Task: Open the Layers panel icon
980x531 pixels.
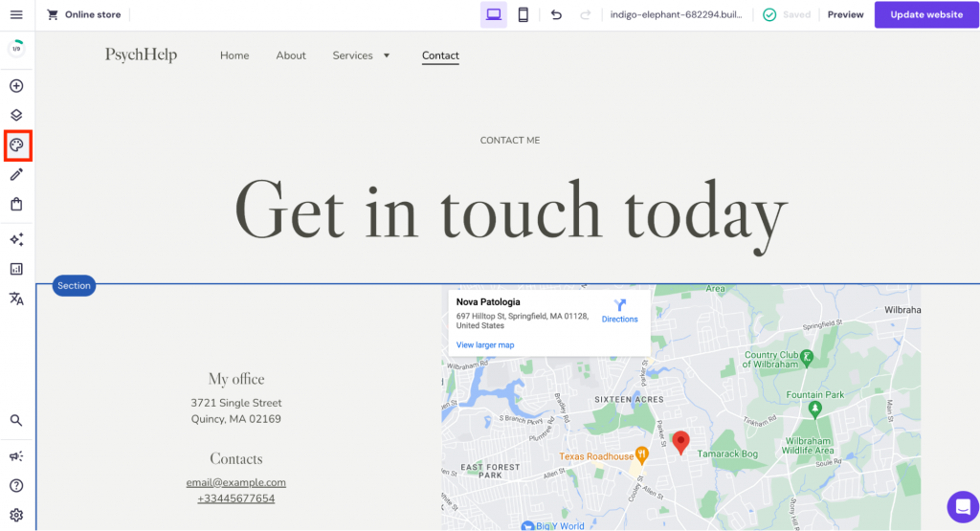Action: pyautogui.click(x=16, y=116)
